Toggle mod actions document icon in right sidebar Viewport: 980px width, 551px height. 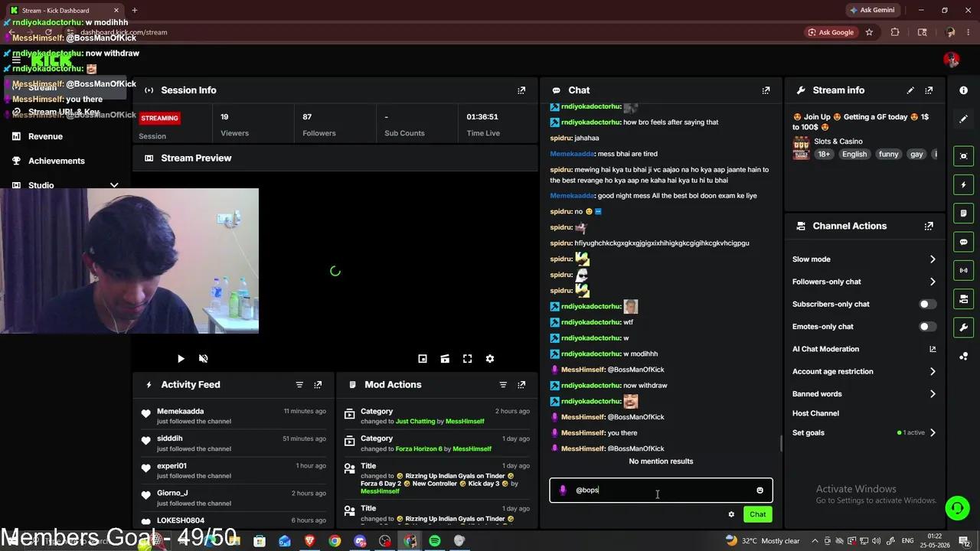963,213
